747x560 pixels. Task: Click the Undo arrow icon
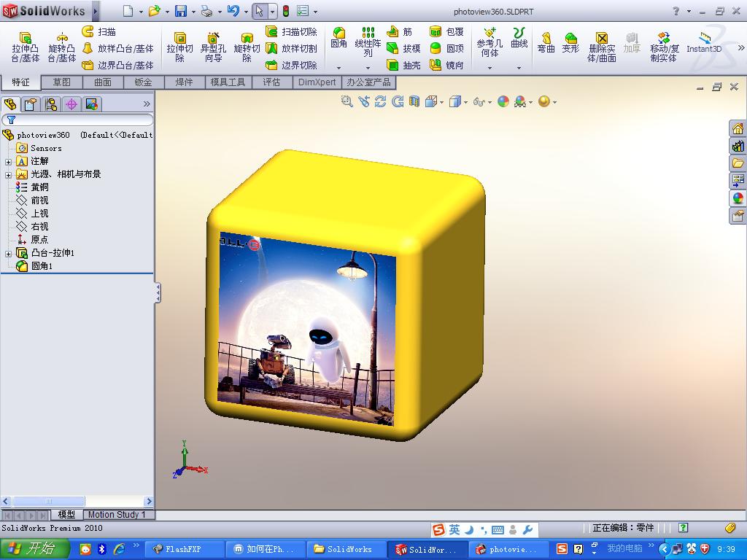click(233, 11)
